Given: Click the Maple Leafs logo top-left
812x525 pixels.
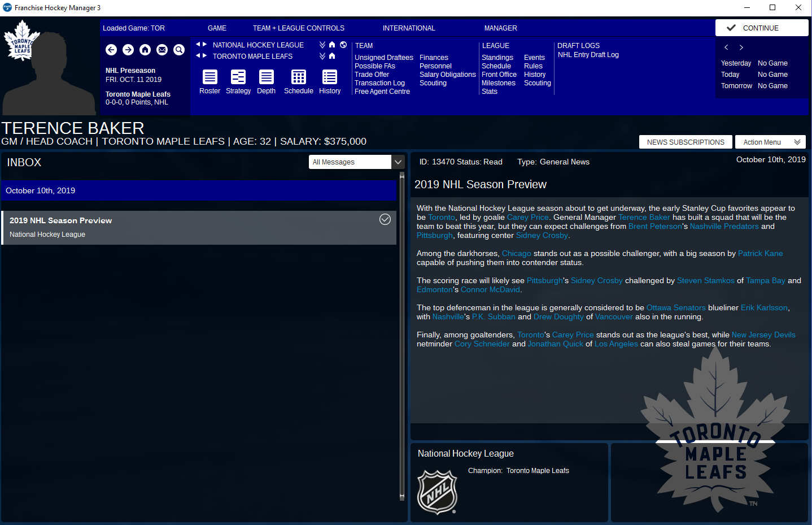Looking at the screenshot, I should coord(23,40).
